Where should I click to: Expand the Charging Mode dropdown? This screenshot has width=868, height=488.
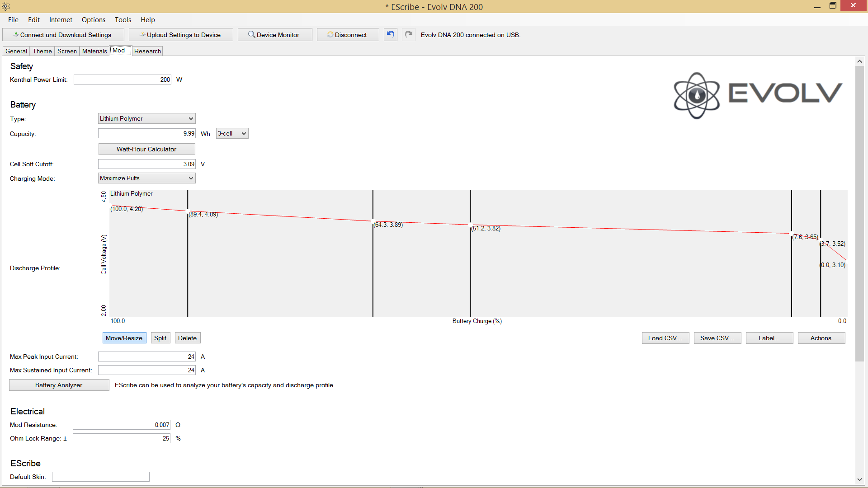tap(146, 178)
